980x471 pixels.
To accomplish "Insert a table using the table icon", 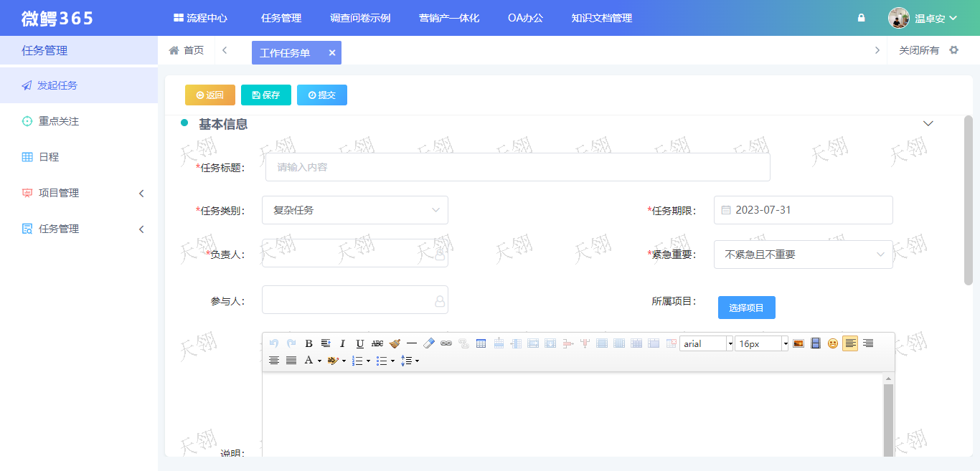I will tap(480, 343).
